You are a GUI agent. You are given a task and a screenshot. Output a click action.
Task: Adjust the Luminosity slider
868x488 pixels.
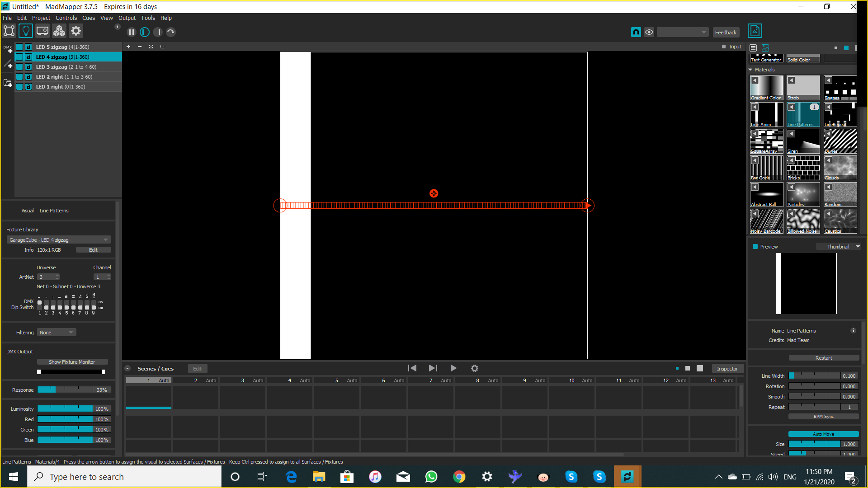[65, 409]
